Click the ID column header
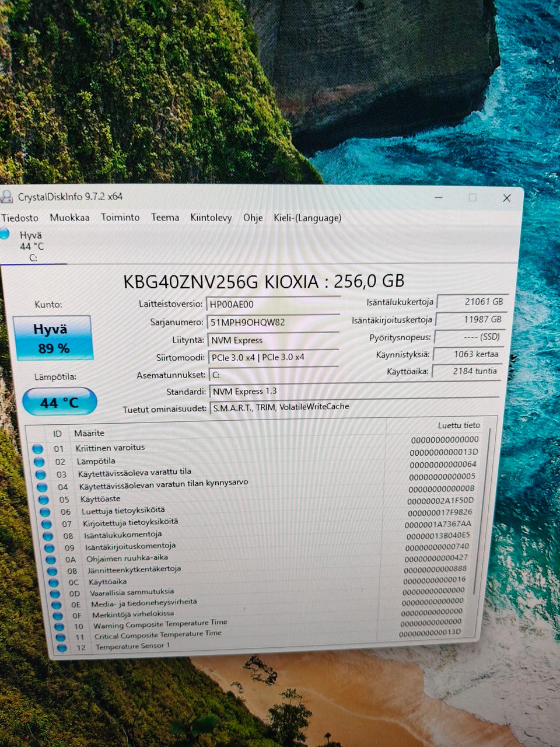This screenshot has height=747, width=560. tap(58, 434)
